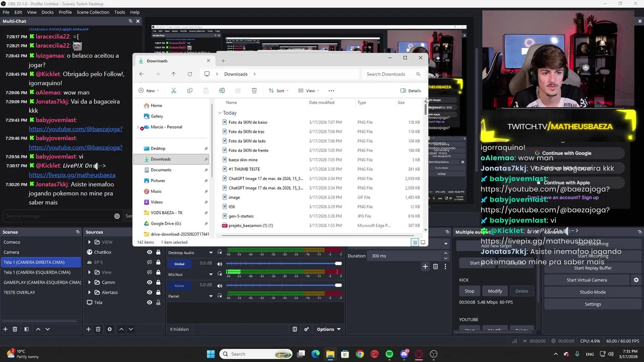
Task: Open Google Chrome from the Windows taskbar
Action: (360, 354)
